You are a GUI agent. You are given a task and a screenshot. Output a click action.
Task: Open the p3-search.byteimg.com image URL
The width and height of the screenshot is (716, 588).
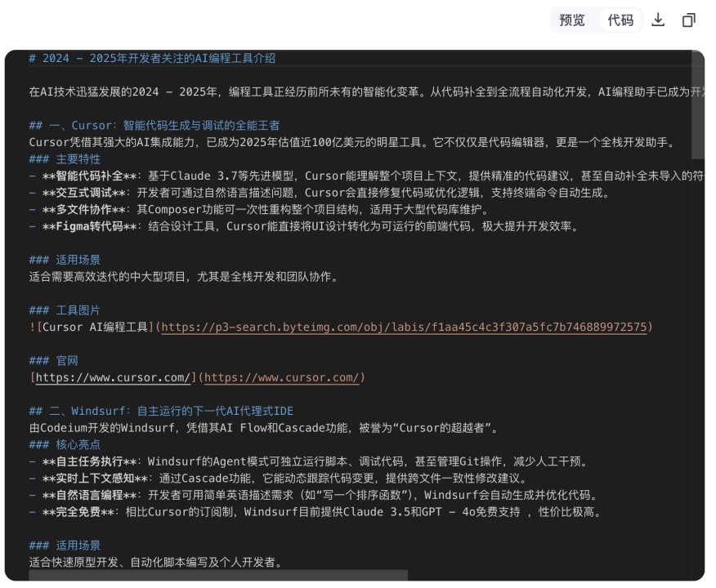pyautogui.click(x=404, y=327)
